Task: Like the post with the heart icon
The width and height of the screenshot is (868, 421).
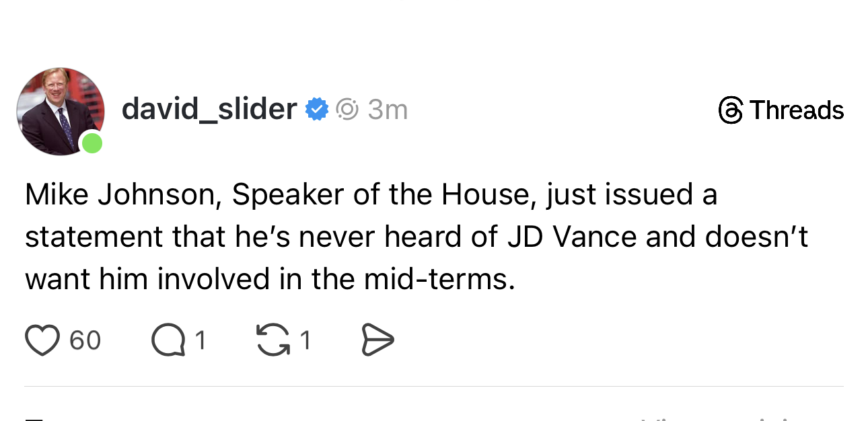Action: [42, 340]
